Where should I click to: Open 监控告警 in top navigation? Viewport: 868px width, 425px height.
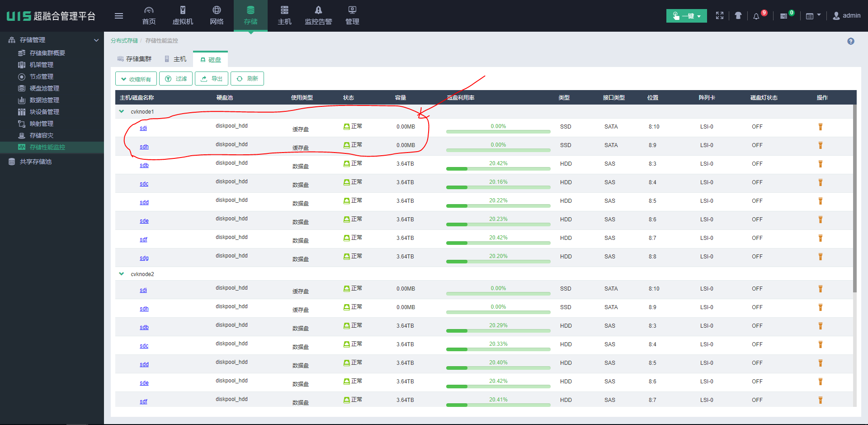pyautogui.click(x=318, y=16)
